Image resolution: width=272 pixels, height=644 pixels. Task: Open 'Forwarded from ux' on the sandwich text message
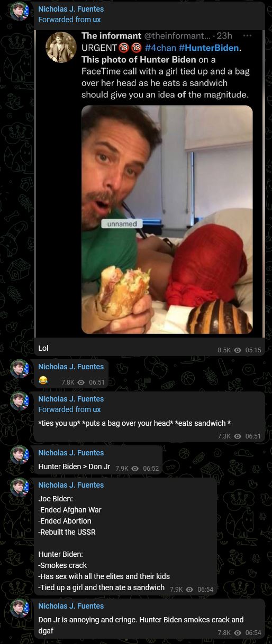point(69,409)
